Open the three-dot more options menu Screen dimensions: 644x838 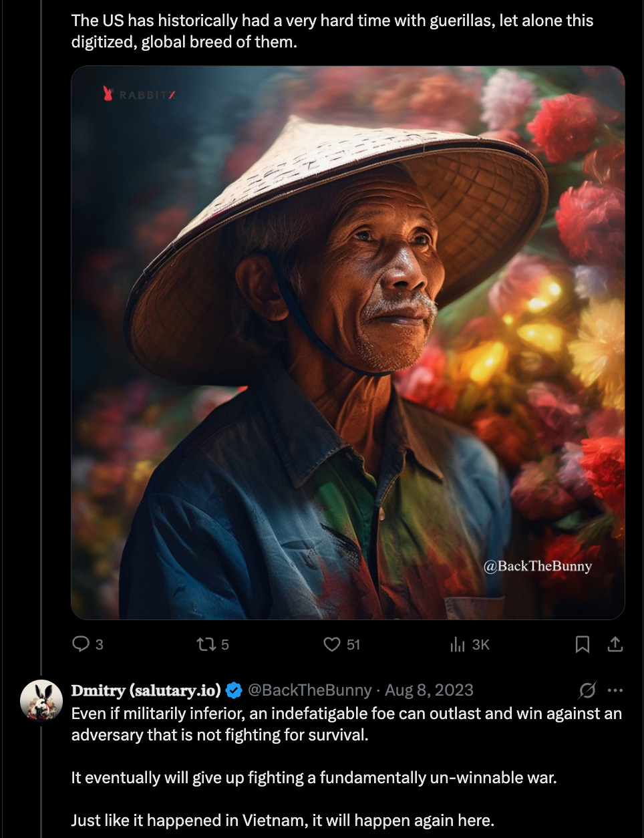tap(615, 690)
